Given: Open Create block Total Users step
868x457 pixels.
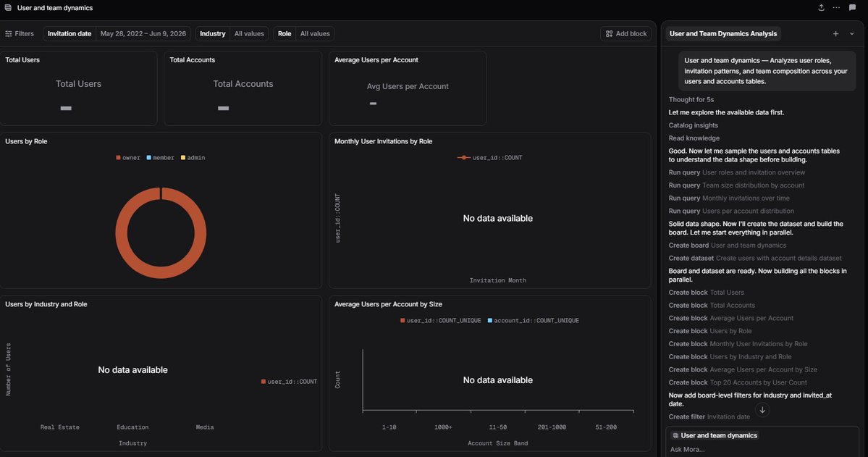Looking at the screenshot, I should coord(707,293).
